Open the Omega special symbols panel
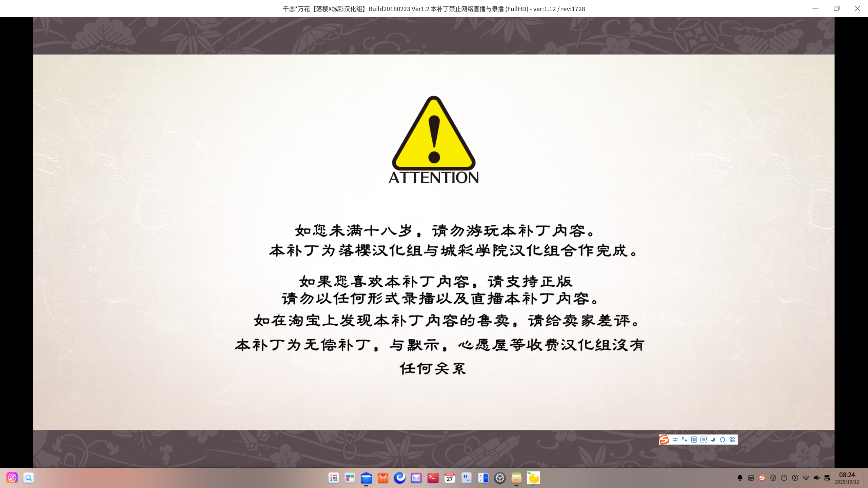The width and height of the screenshot is (868, 488). click(723, 440)
